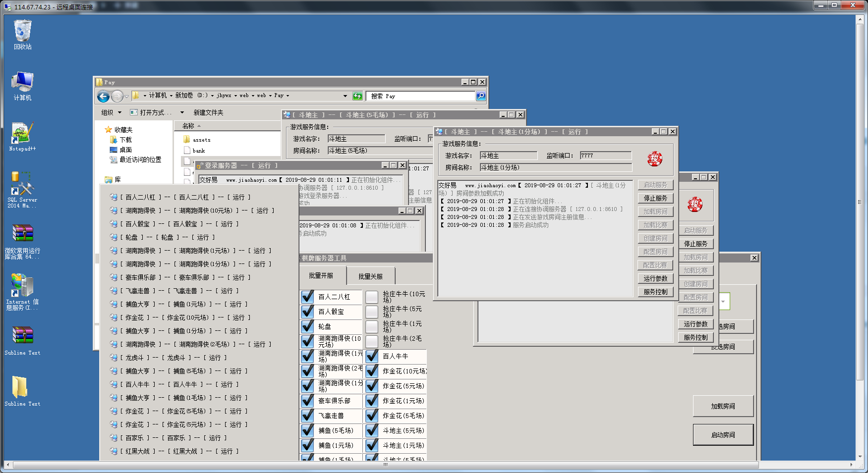The height and width of the screenshot is (473, 868).
Task: Uncheck the 百人二八杠 checkbox
Action: 308,297
